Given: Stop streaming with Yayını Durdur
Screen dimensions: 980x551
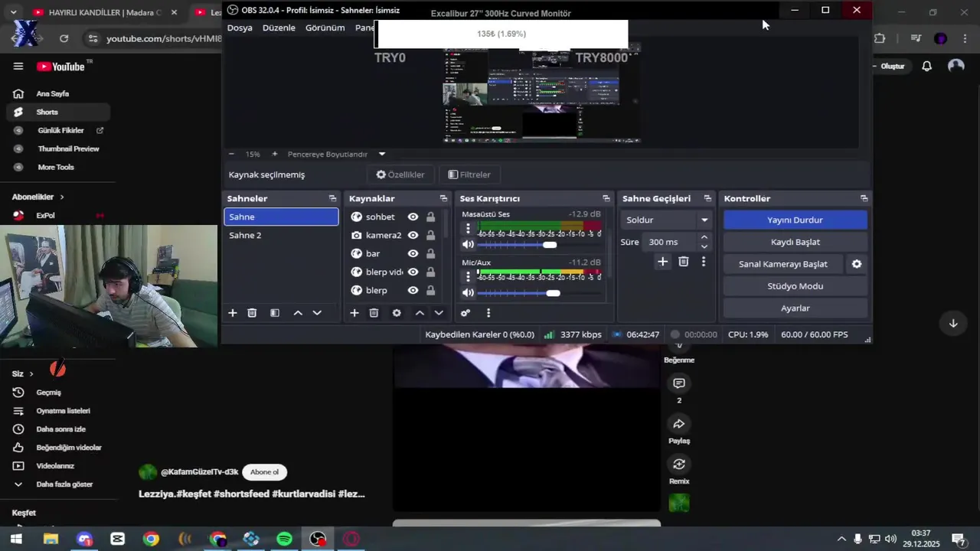Looking at the screenshot, I should pos(795,220).
